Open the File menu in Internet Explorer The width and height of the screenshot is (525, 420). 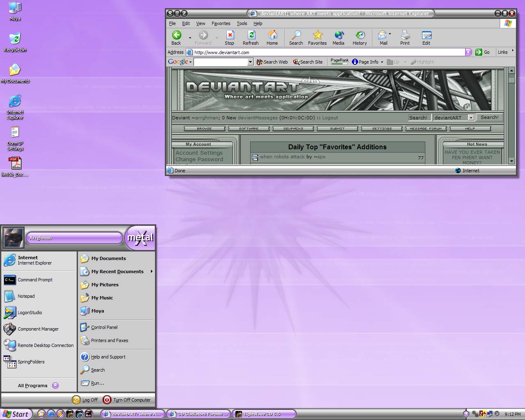[x=172, y=23]
